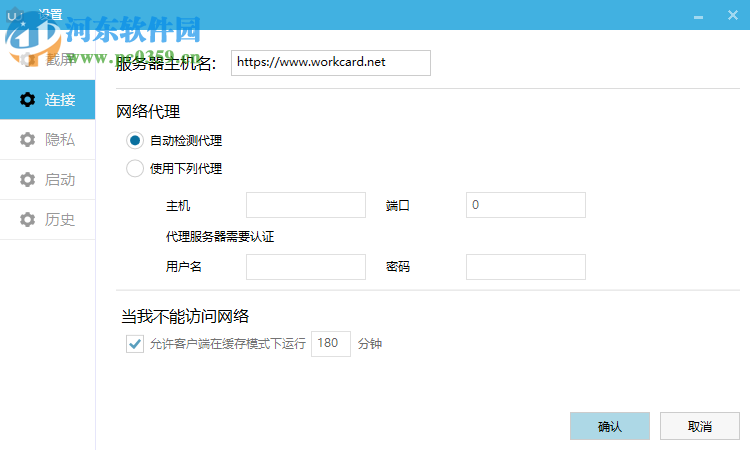Close the 设置 window

coord(733,15)
